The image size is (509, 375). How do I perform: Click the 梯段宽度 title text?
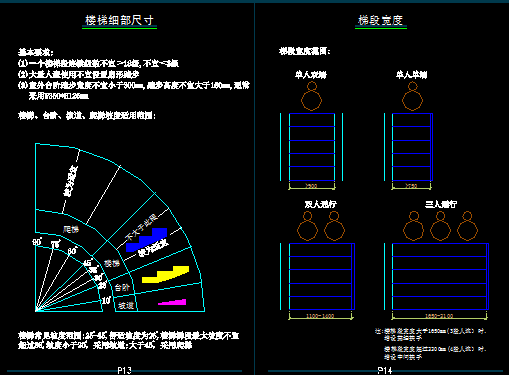pyautogui.click(x=380, y=20)
